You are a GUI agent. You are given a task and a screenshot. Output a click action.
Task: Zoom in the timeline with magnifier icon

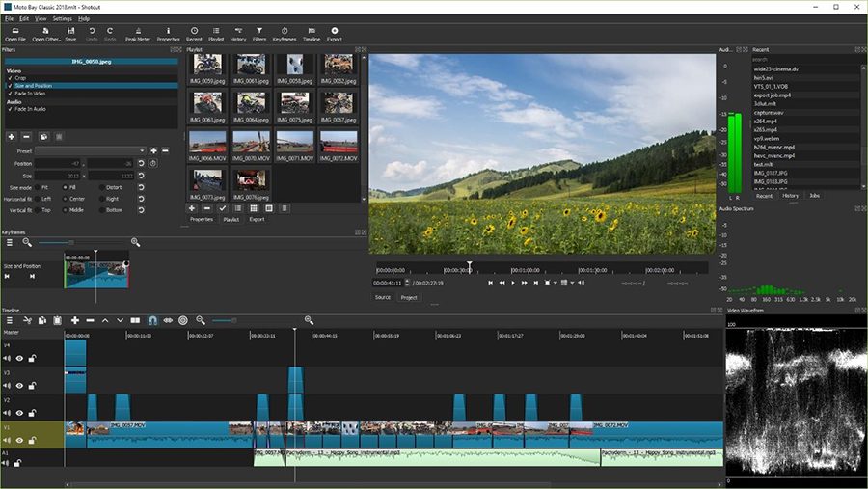click(309, 320)
